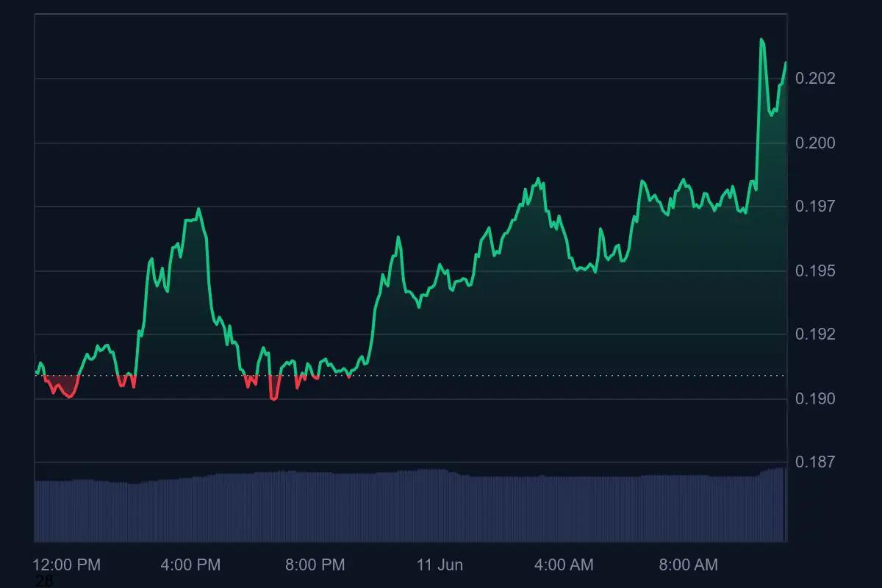Screen dimensions: 882x588
Task: Click the 4:00 PM time label
Action: [x=190, y=565]
